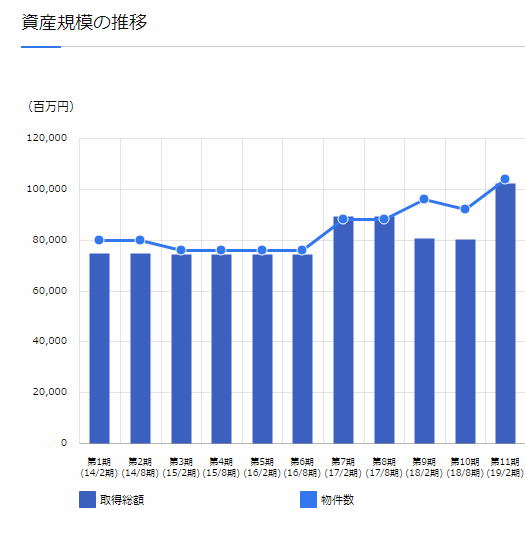Toggle the 取得総額 legend label
The image size is (525, 535).
tap(122, 500)
